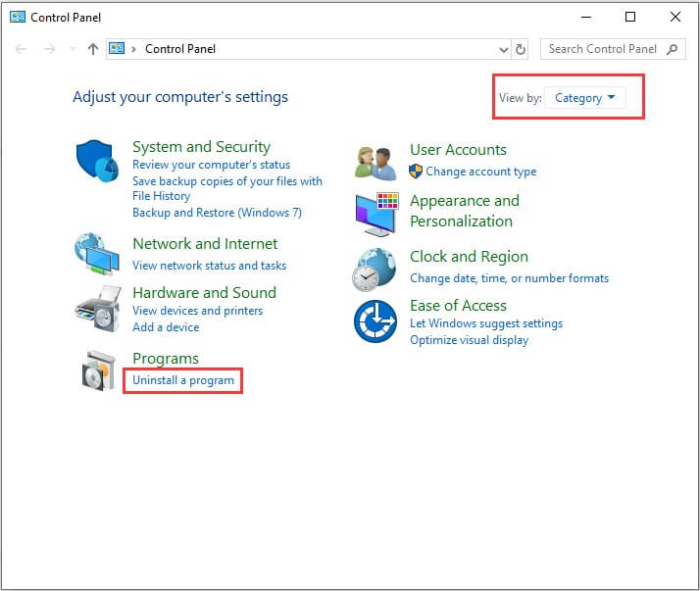Open the Ease of Access icon

pyautogui.click(x=375, y=321)
